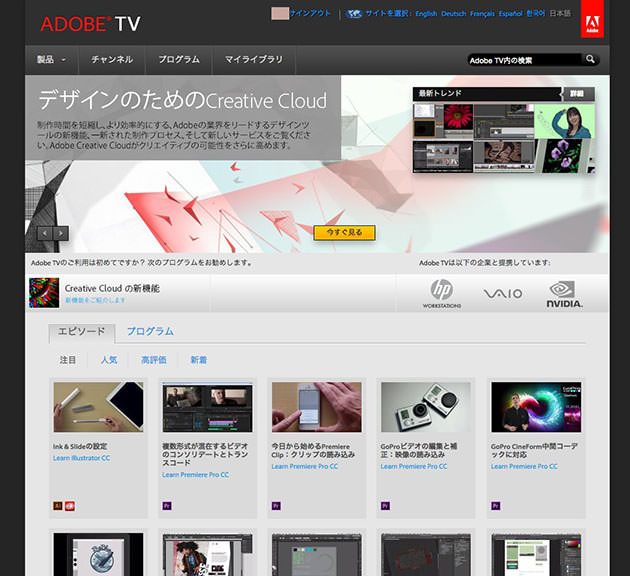Open GoPro CineForm中間コーデックに対応 title
Image resolution: width=630 pixels, height=576 pixels.
click(534, 450)
